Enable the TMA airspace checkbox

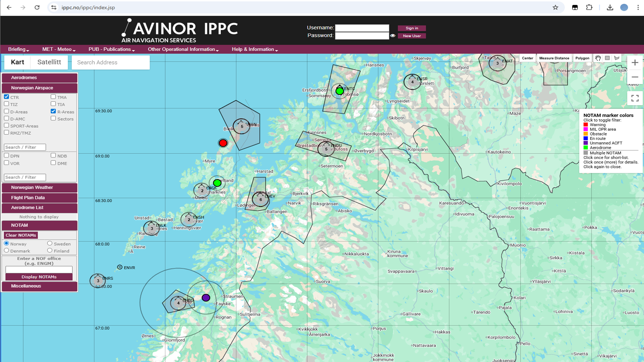tap(53, 97)
